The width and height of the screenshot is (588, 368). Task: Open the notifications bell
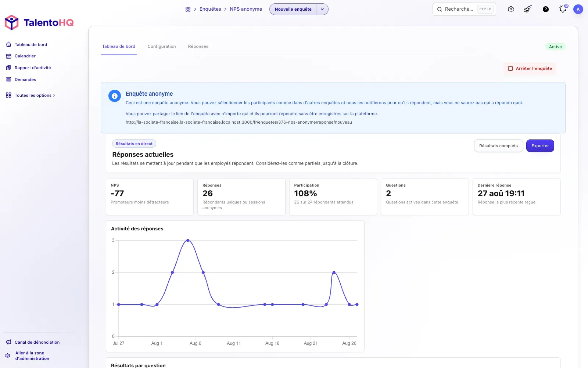tap(563, 9)
